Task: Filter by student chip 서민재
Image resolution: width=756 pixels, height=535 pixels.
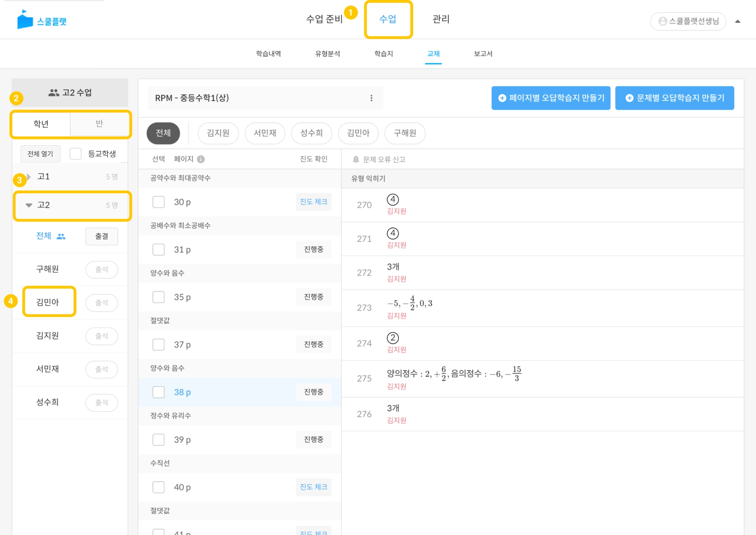Action: tap(265, 133)
